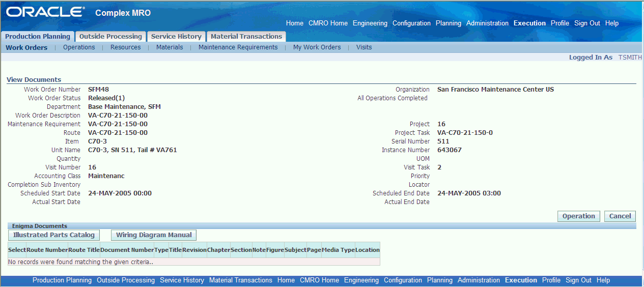Image resolution: width=644 pixels, height=287 pixels.
Task: Click Help in footer links
Action: pyautogui.click(x=603, y=280)
